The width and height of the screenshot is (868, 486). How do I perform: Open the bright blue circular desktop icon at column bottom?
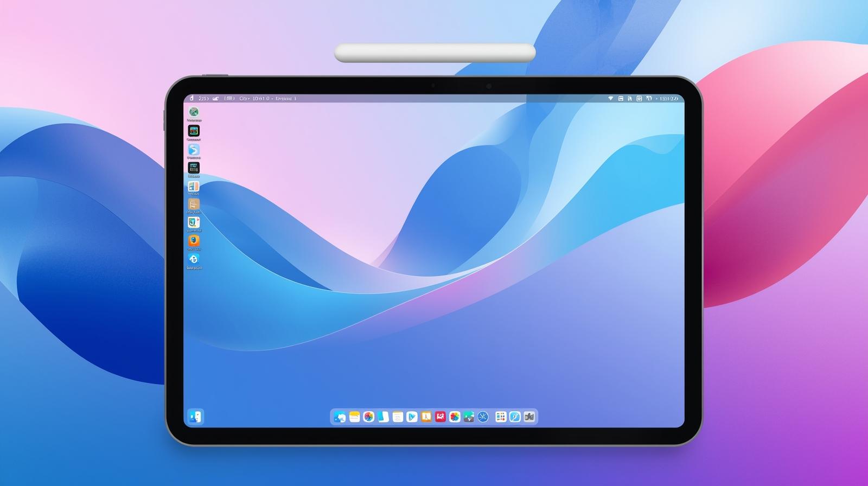click(x=194, y=259)
